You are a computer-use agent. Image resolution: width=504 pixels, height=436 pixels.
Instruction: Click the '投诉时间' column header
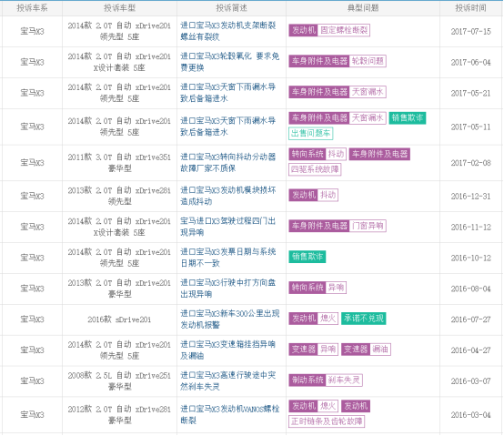click(471, 8)
